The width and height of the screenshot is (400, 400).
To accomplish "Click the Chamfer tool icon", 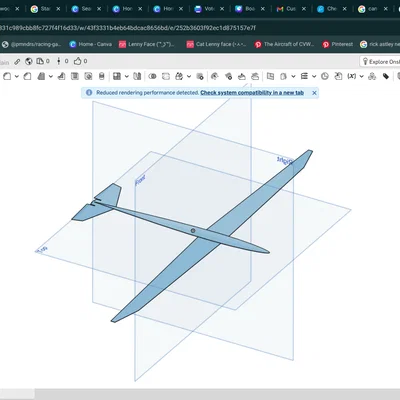I will pos(27,76).
